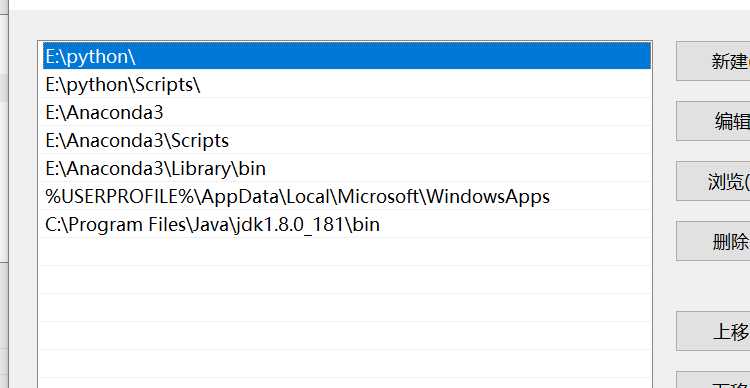Select the E:\Anaconda3\Library\bin entry

(x=347, y=168)
